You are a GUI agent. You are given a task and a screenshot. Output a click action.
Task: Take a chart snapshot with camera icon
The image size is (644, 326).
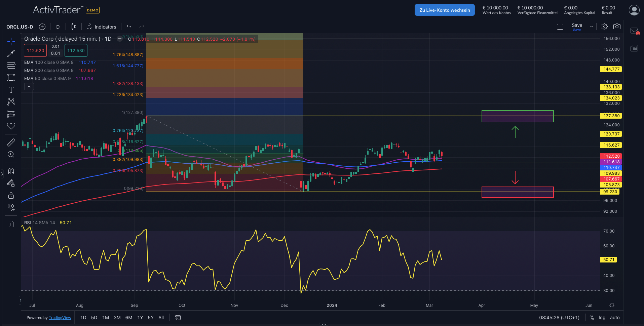(617, 27)
